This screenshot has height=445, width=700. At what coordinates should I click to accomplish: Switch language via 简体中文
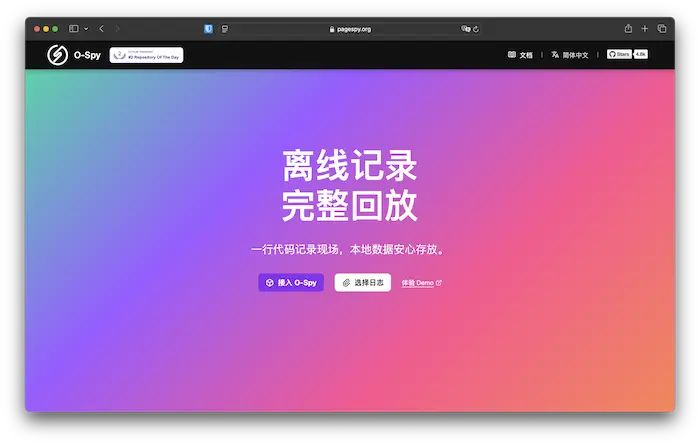(570, 55)
